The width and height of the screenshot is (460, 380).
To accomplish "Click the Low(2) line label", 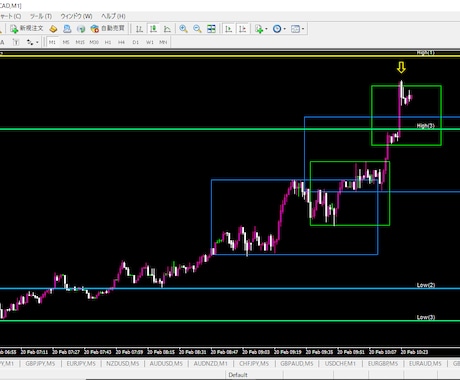I will (x=426, y=285).
